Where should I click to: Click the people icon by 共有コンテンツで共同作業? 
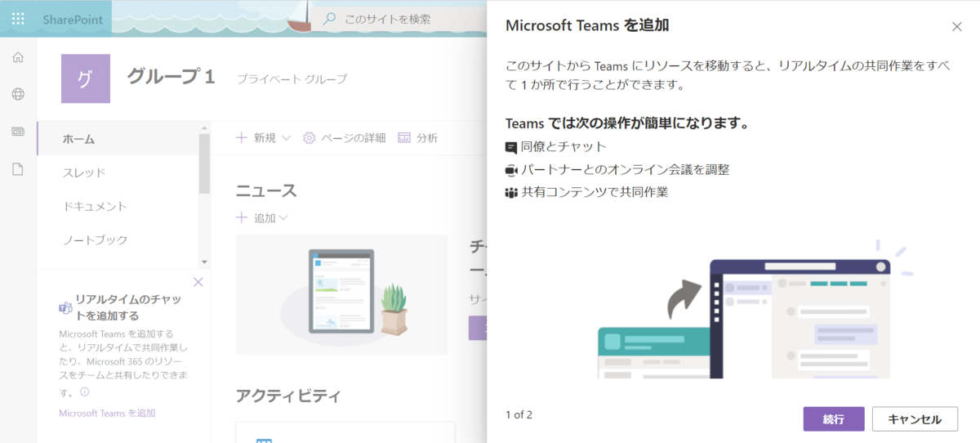tap(512, 193)
